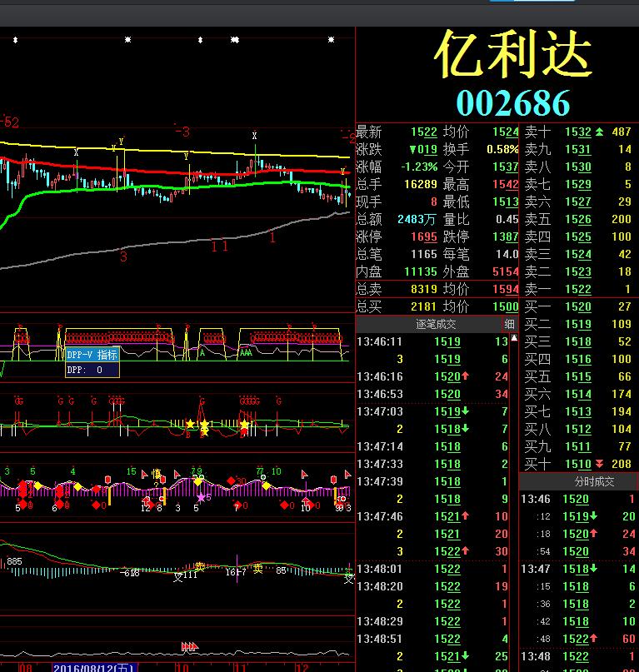Click the 总买 value 2181
Viewport: 639px width, 672px height.
(x=424, y=307)
